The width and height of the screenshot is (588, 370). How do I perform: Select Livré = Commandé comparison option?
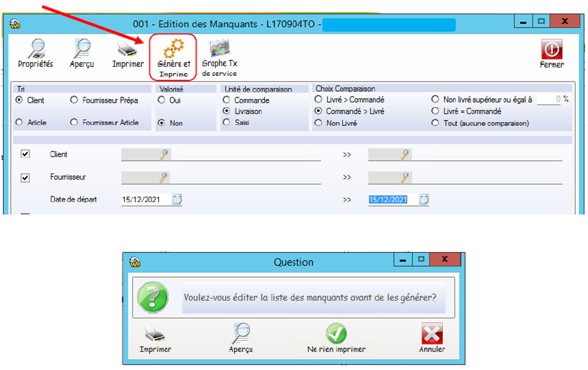[x=435, y=111]
